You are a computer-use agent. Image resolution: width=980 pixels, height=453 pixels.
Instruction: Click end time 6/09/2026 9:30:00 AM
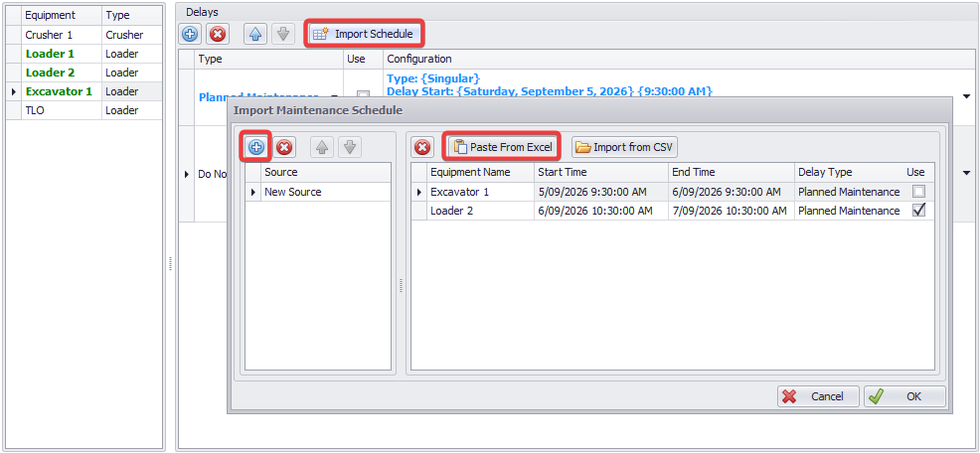point(731,192)
